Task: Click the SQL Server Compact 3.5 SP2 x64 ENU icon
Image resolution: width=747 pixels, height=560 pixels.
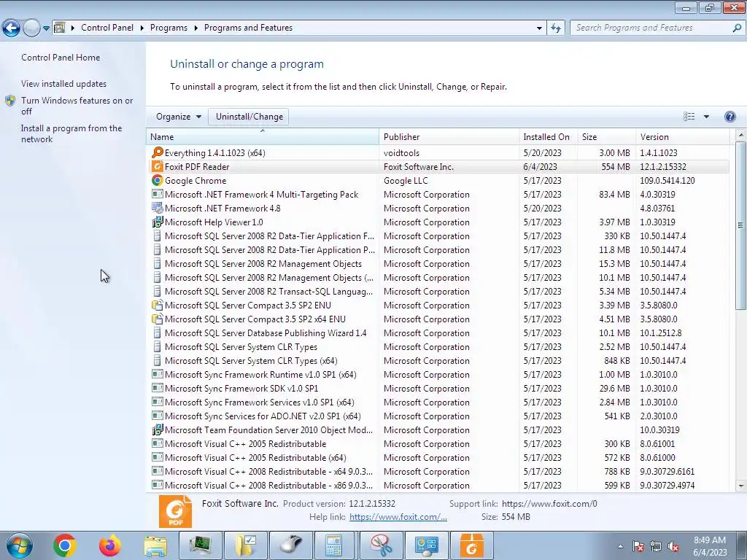Action: 158,319
